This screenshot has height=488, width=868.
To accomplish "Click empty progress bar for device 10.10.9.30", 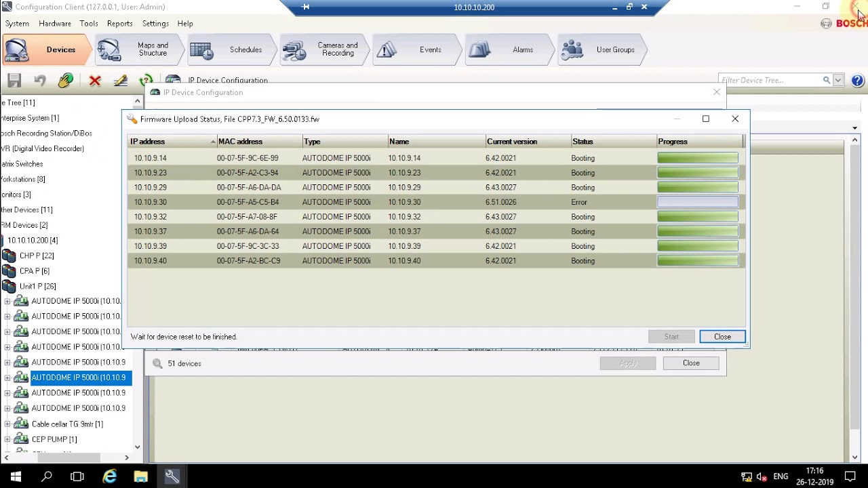I will tap(698, 202).
